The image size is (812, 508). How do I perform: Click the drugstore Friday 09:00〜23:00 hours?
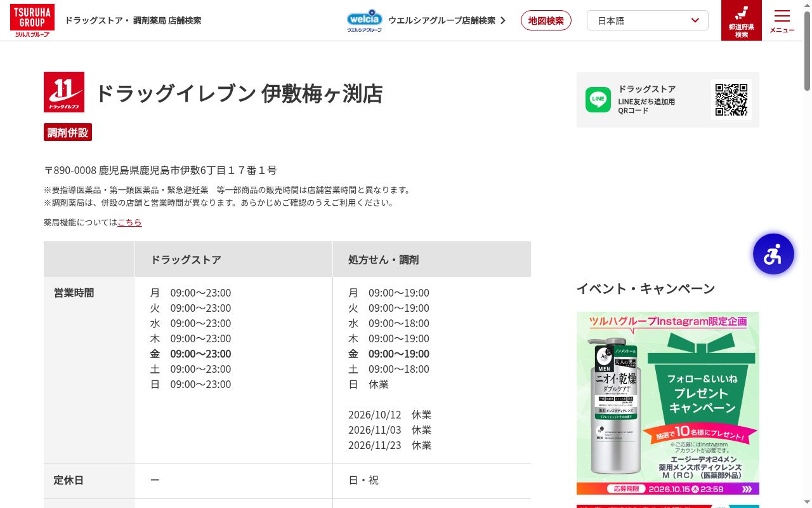pos(191,354)
